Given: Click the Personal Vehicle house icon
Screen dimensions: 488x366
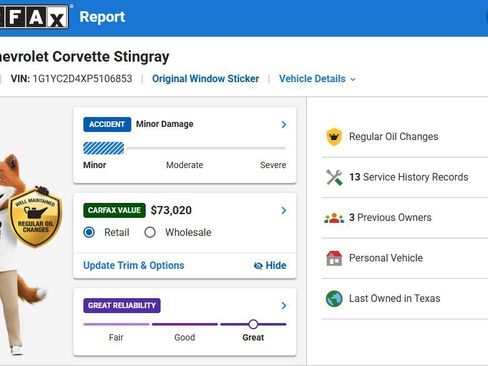Looking at the screenshot, I should pyautogui.click(x=334, y=258).
